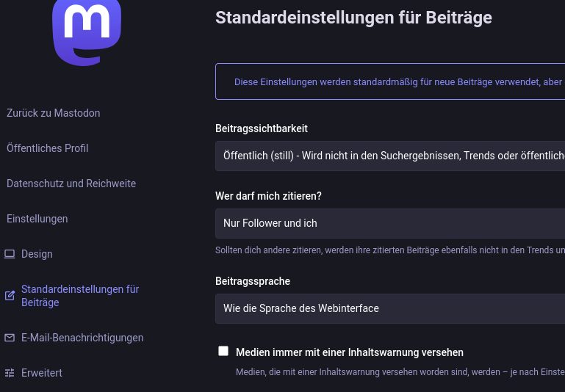Click the pencil icon beside Standardeinstellungen für Beiträge
The height and width of the screenshot is (392, 565).
[x=10, y=296]
